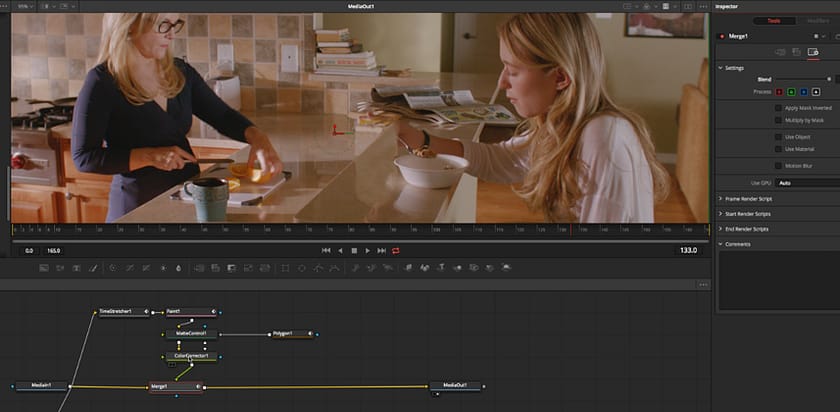Add a Text 3D node from the toolbar

point(442,267)
